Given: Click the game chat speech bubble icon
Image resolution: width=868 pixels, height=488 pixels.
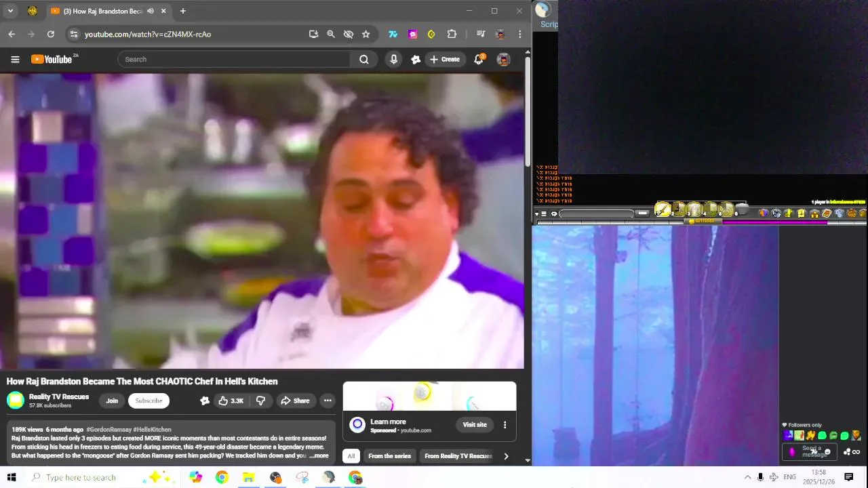Looking at the screenshot, I should [x=554, y=213].
